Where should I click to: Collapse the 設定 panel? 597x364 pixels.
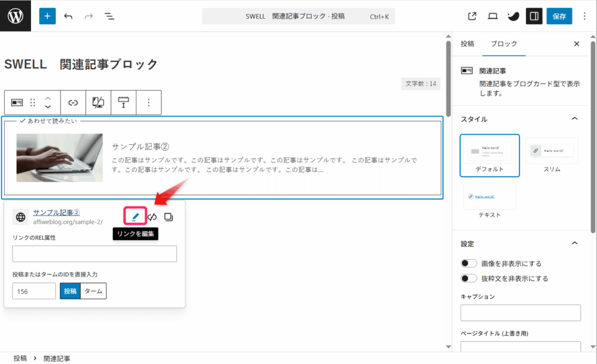coord(574,243)
